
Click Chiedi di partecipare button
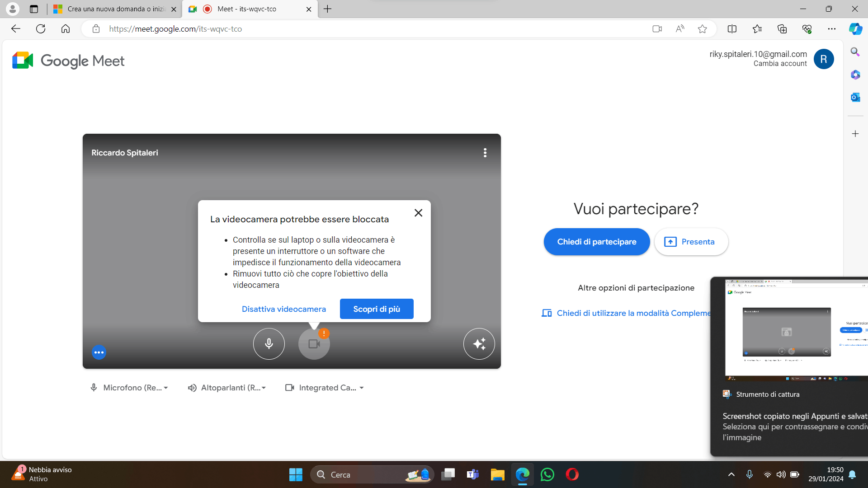tap(596, 242)
